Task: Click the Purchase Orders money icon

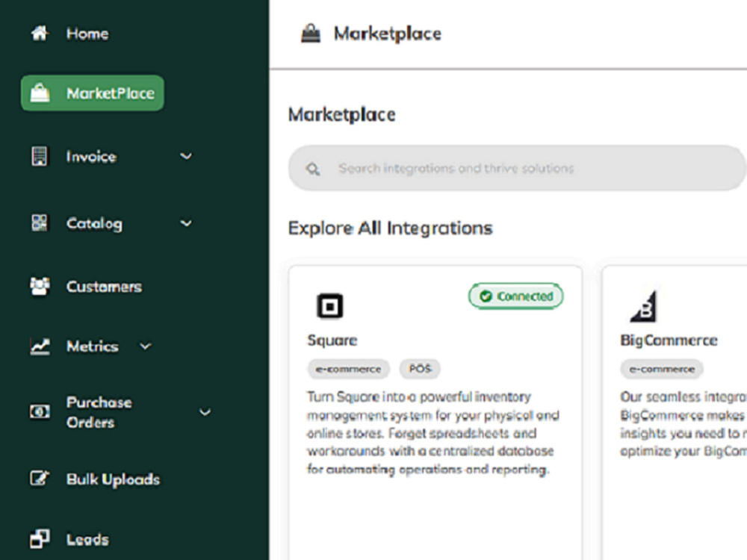Action: (40, 412)
